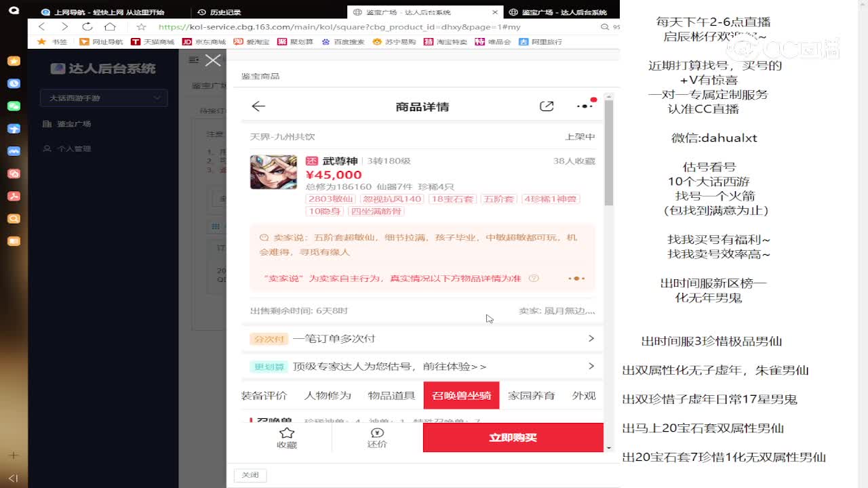Click the orange search sidebar icon
Viewport: 868px width, 488px height.
point(14,218)
